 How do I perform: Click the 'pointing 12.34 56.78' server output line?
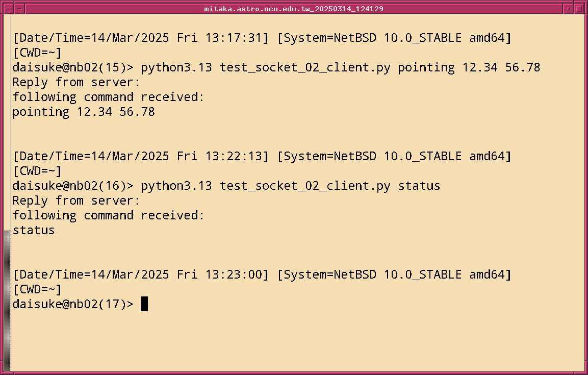click(x=84, y=112)
